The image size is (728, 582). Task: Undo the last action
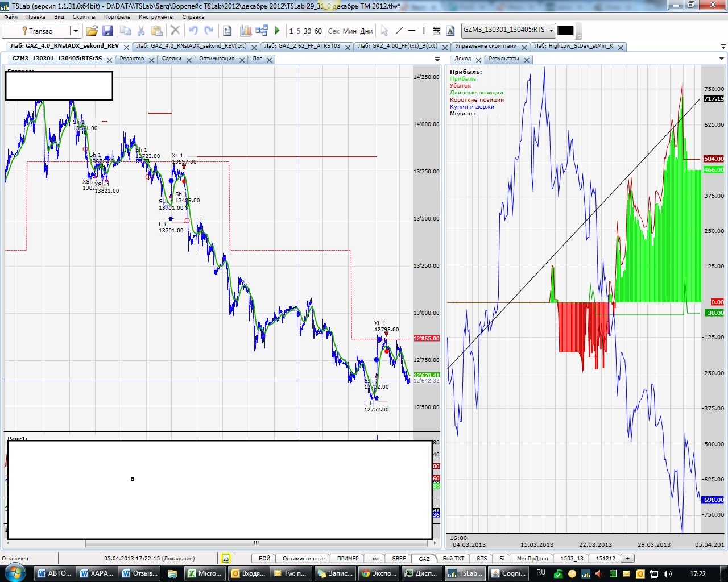click(x=193, y=31)
